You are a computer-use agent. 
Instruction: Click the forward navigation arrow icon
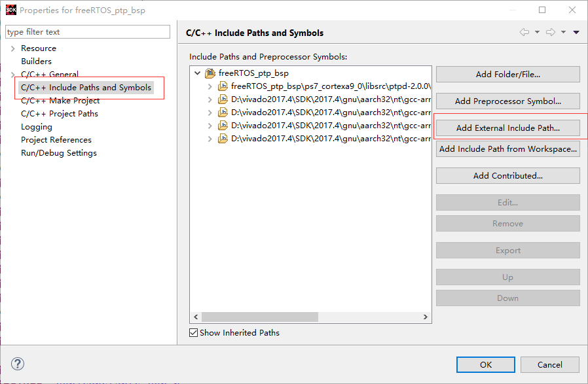click(551, 32)
